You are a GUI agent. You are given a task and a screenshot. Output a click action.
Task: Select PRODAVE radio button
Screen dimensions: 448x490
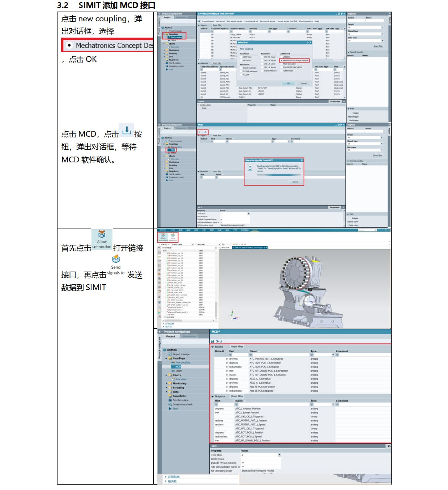click(x=241, y=60)
